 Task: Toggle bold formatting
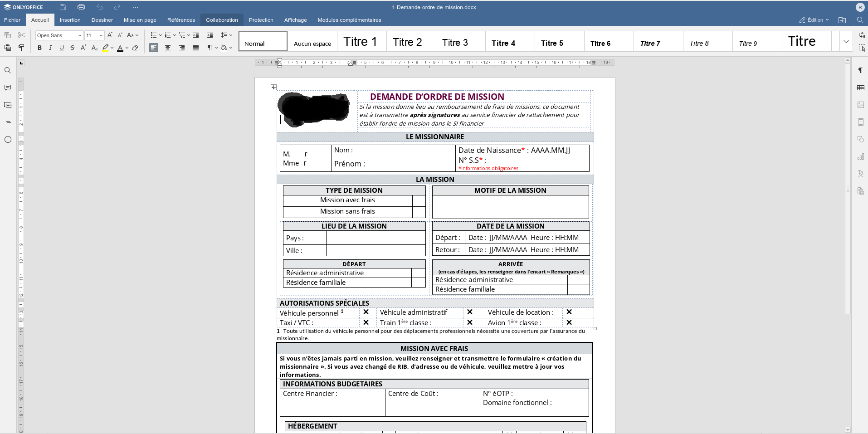coord(40,48)
